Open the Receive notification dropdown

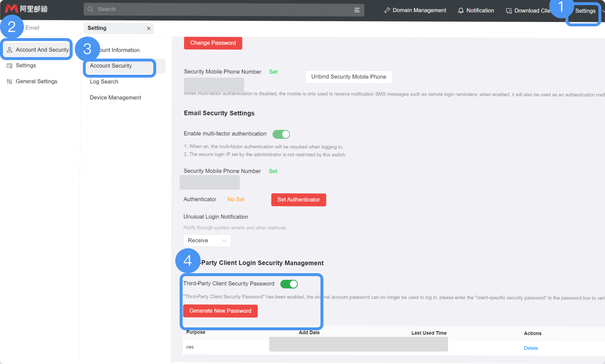point(207,241)
